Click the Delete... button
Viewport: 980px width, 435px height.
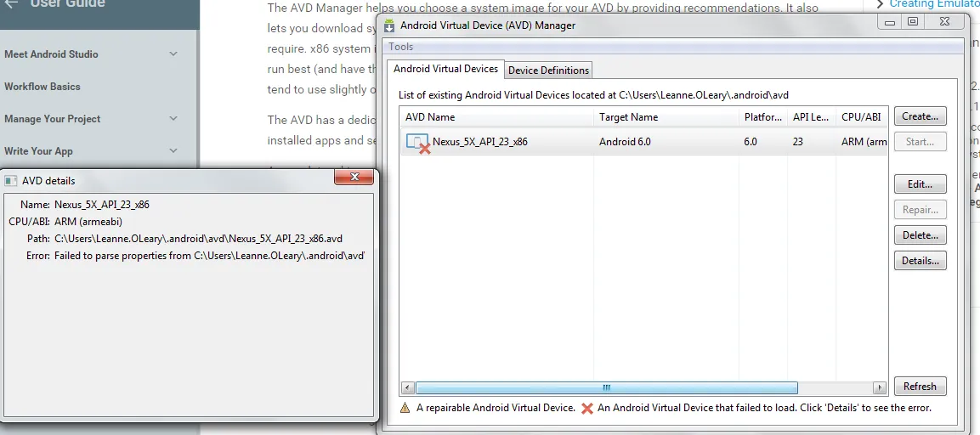[920, 235]
